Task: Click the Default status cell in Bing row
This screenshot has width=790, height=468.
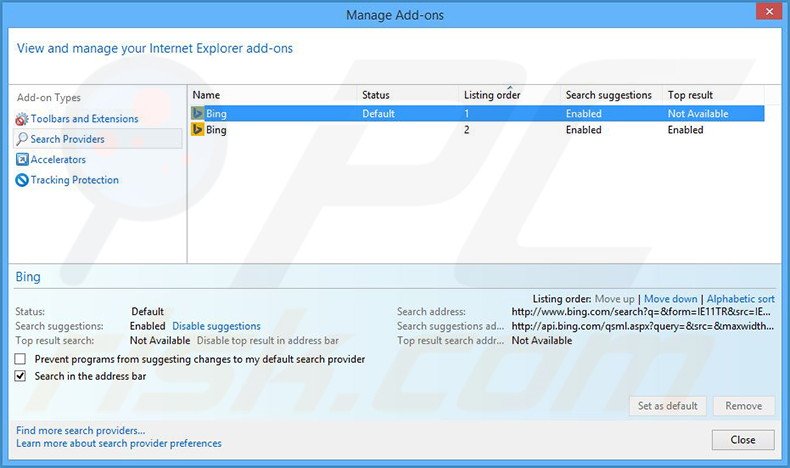Action: 378,114
